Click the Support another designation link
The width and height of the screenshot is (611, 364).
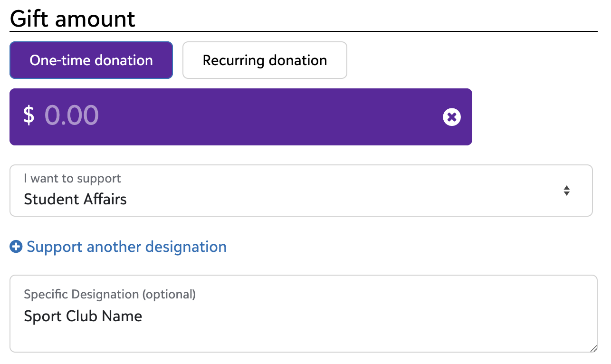pyautogui.click(x=126, y=247)
